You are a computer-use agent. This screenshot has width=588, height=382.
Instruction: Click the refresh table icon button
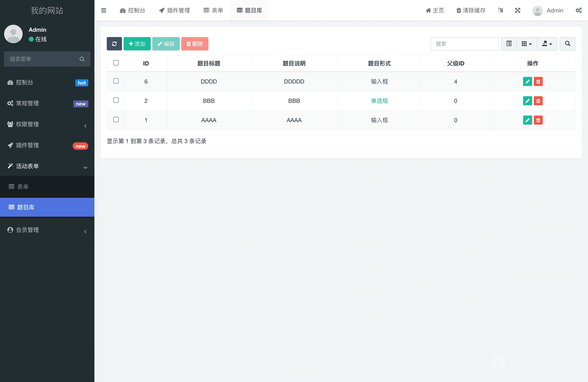[114, 44]
